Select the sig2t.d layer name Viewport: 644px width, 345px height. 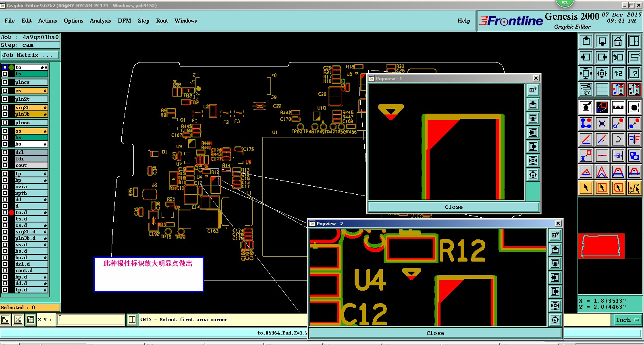(31, 232)
